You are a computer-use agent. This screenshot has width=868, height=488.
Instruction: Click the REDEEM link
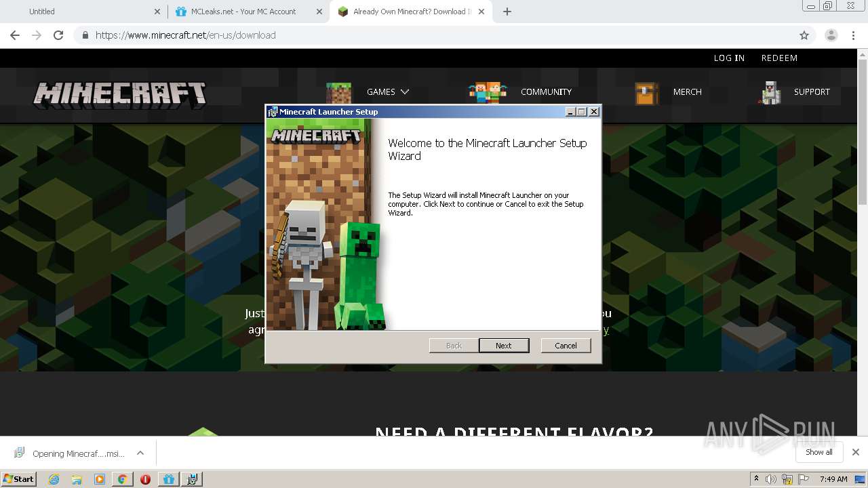click(779, 58)
